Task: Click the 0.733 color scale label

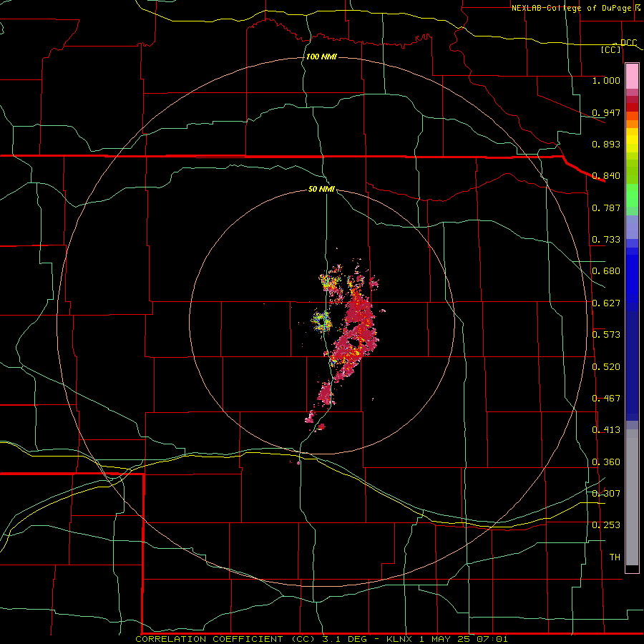Action: (606, 240)
